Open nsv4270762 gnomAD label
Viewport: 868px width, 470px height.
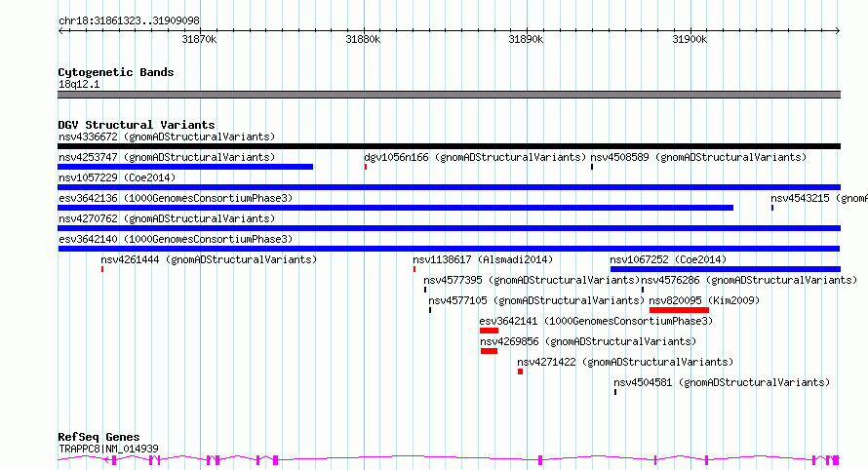point(167,218)
